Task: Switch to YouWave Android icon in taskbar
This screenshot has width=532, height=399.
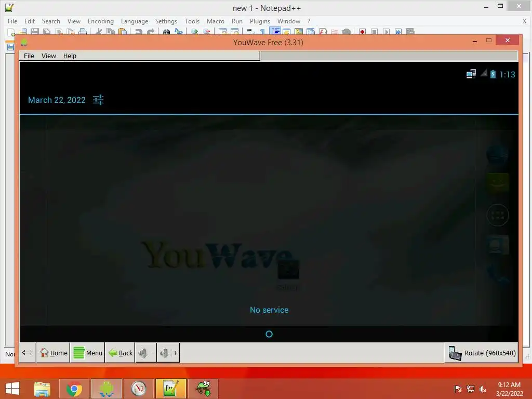Action: [106, 389]
